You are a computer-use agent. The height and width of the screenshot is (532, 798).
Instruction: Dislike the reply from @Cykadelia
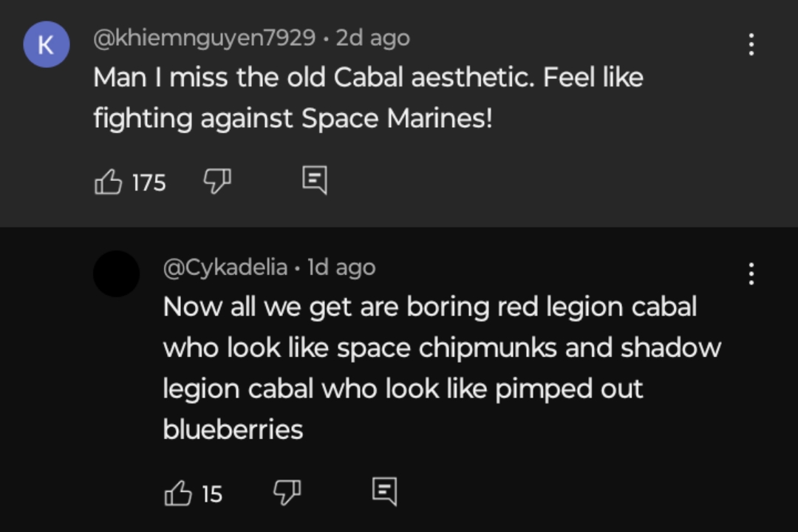click(287, 492)
